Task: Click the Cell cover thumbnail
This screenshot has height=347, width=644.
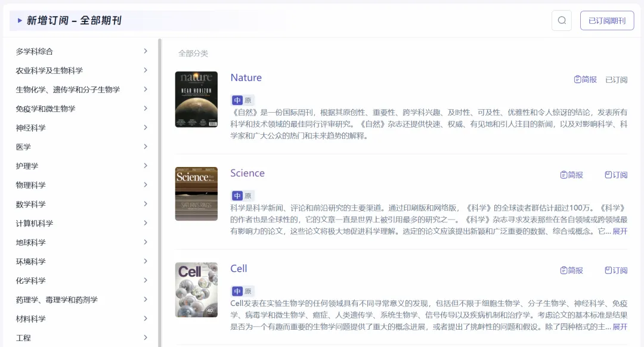Action: click(196, 290)
